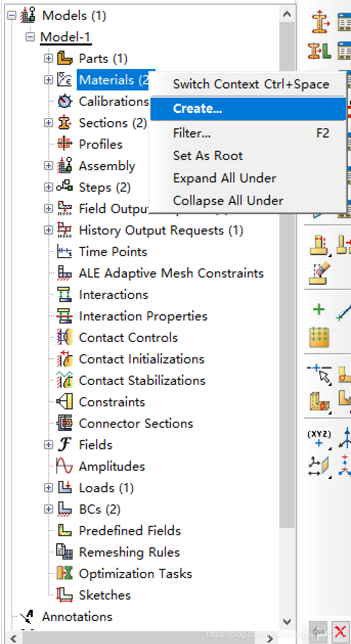Select Set As Root menu option
This screenshot has height=644, width=351.
pyautogui.click(x=208, y=155)
